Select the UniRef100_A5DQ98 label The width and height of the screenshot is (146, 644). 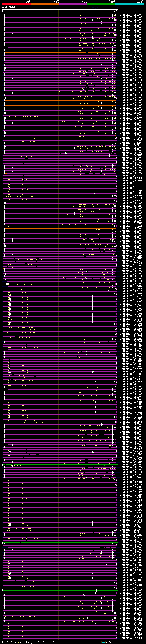[131, 158]
